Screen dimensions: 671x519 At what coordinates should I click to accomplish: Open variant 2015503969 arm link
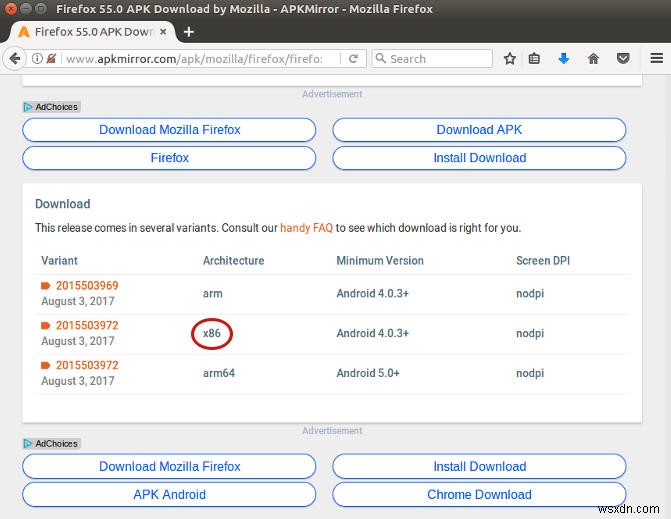click(87, 285)
